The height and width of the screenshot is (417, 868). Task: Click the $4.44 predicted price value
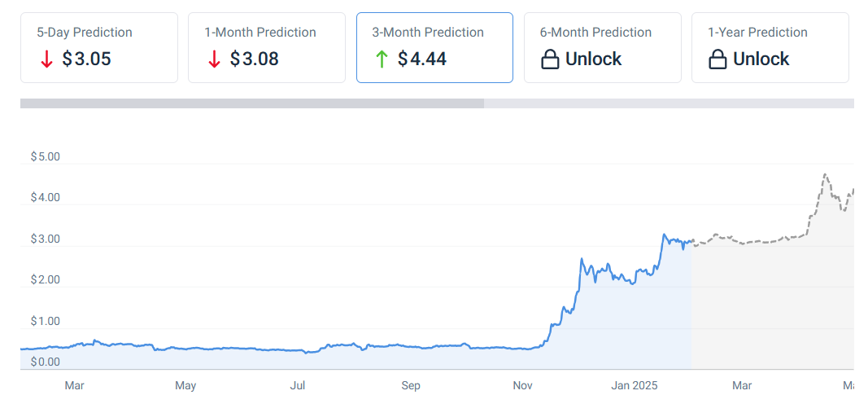point(422,59)
